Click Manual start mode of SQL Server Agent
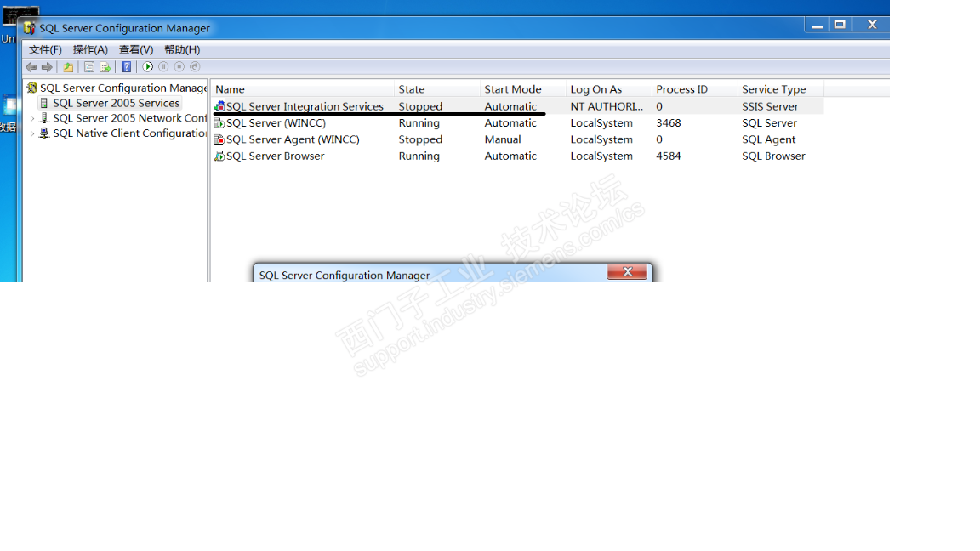This screenshot has width=980, height=551. click(503, 140)
